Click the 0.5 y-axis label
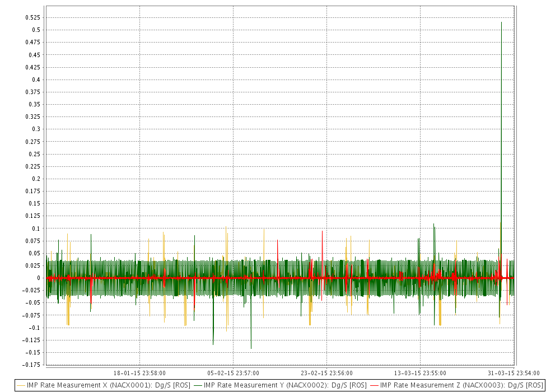Viewport: 560px width, 392px height. tap(36, 30)
